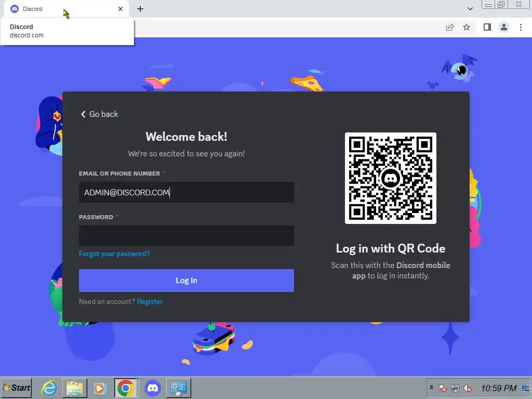Open File Explorer folder in taskbar
Image resolution: width=532 pixels, height=399 pixels.
75,388
